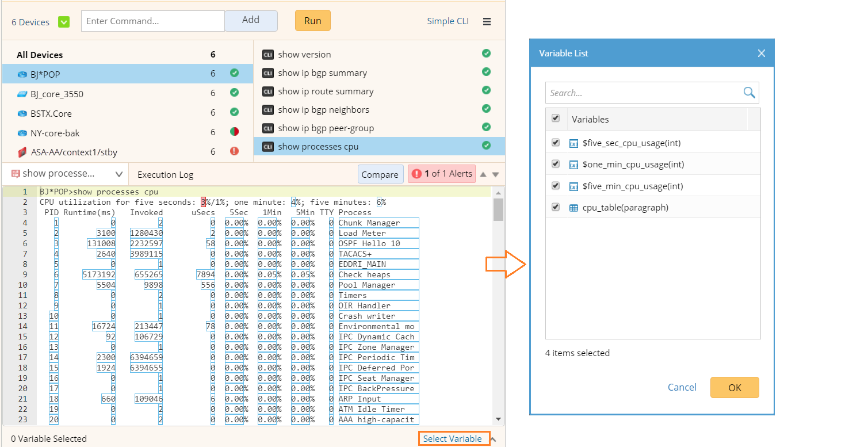Click the green devices dropdown icon

point(64,22)
